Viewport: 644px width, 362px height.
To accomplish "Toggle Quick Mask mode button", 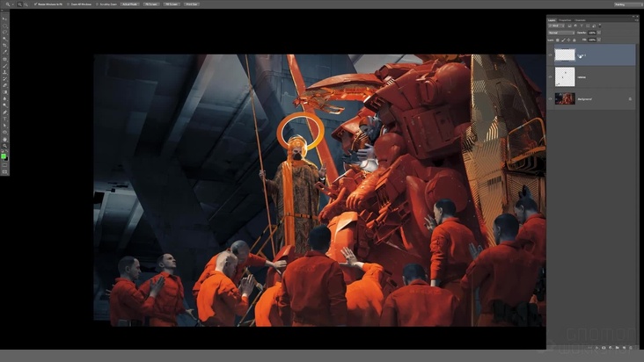I will click(x=4, y=165).
